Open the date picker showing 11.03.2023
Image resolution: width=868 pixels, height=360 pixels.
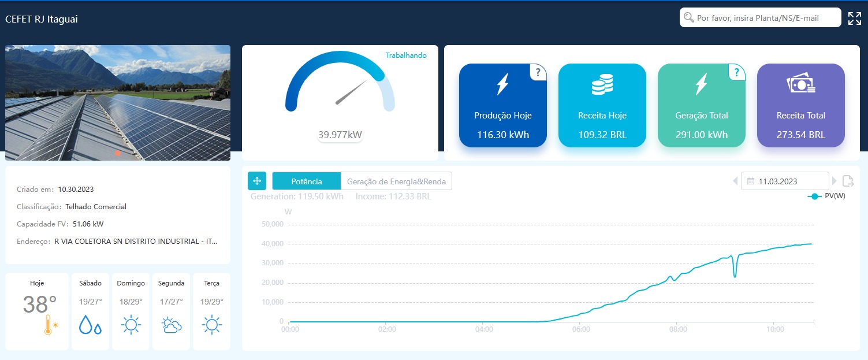[784, 181]
